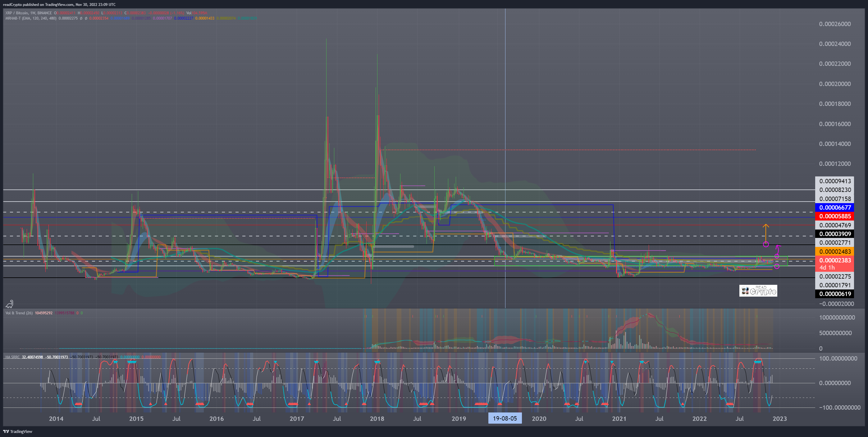This screenshot has height=437, width=868.
Task: Click the 0.00020000 price scale value
Action: click(835, 84)
